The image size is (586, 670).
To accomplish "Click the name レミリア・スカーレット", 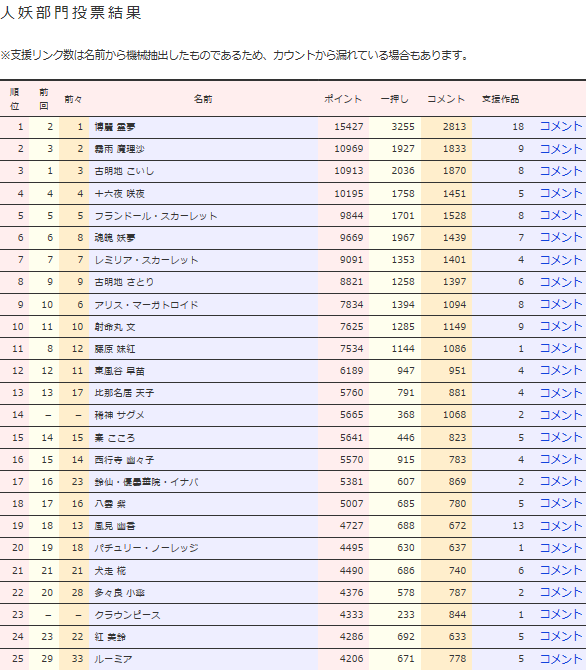I will [x=147, y=260].
